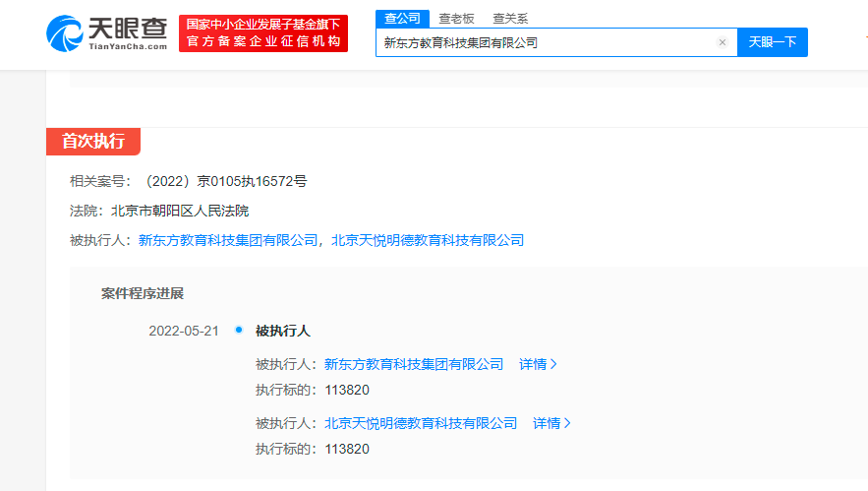This screenshot has height=491, width=868.
Task: Open 北京天悦明德教育科技有限公司 link beside the court info
Action: click(x=428, y=239)
